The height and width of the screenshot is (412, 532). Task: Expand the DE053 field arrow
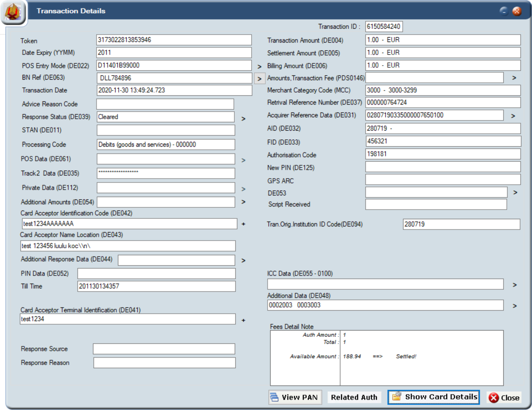click(x=515, y=193)
